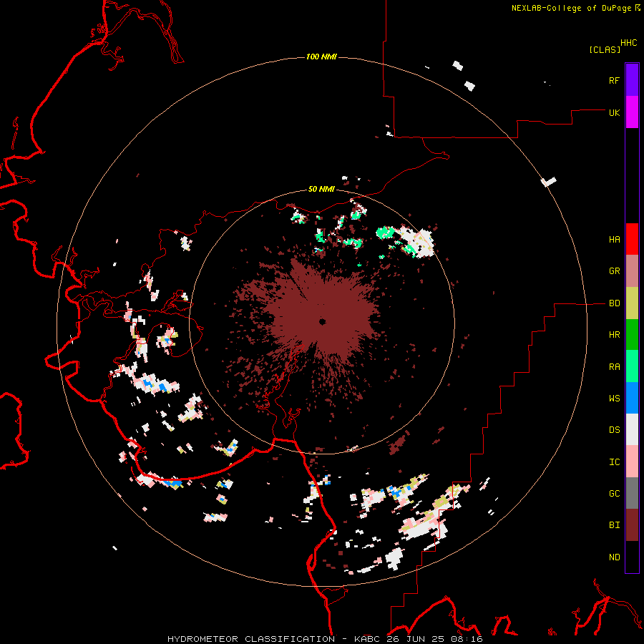
Task: Click the [CLAS] units label
Action: (605, 49)
